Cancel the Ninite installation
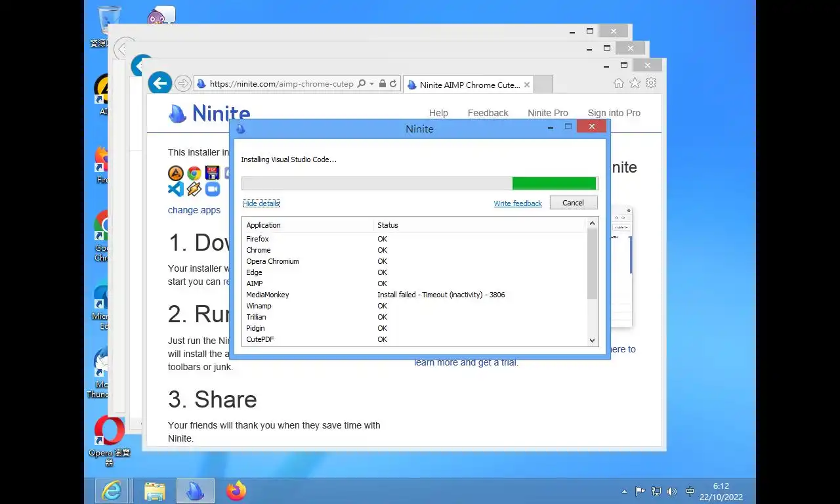Screen dimensions: 840x504 [574, 203]
